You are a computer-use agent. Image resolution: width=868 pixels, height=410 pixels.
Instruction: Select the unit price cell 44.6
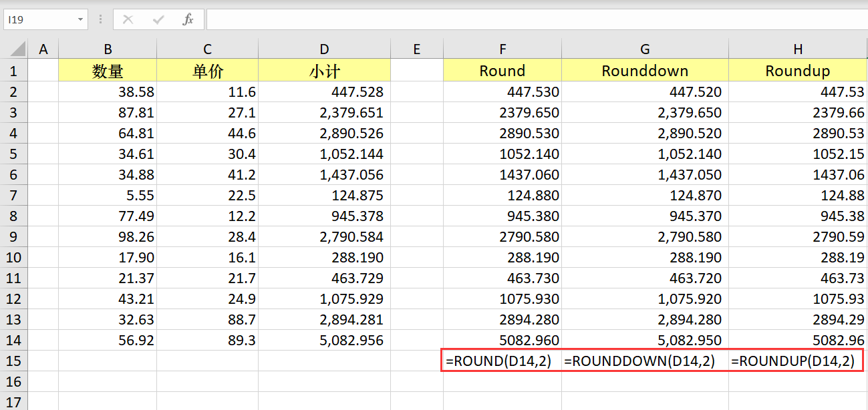point(208,133)
